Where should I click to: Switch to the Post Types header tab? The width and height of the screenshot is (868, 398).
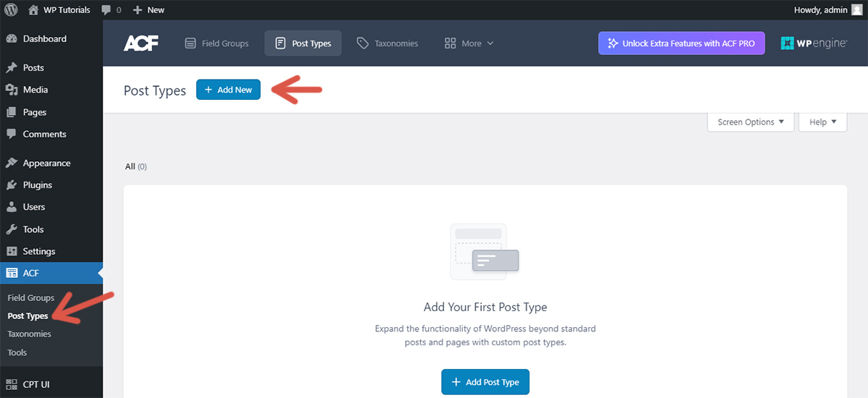[x=303, y=43]
